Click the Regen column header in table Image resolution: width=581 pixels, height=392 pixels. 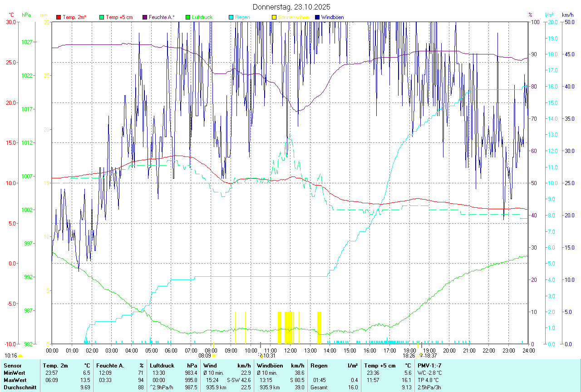[x=319, y=365]
